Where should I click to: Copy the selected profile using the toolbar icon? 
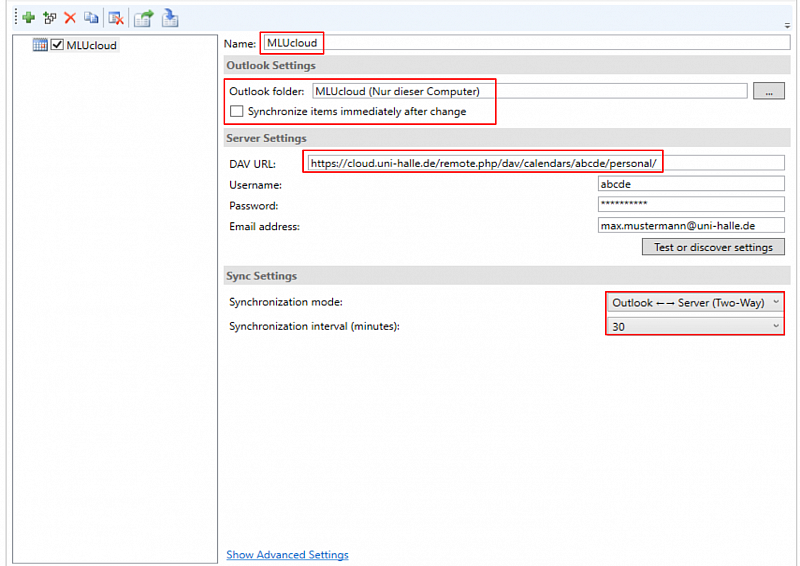click(x=91, y=18)
